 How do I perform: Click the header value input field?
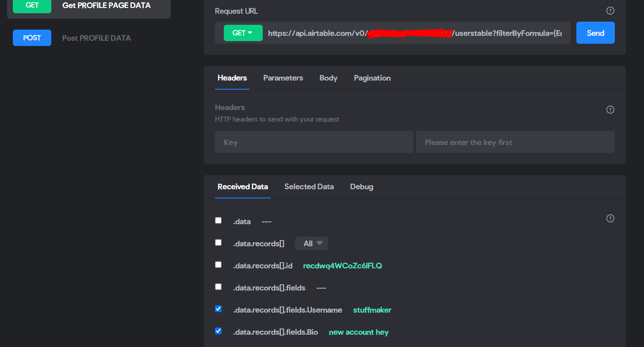coord(515,142)
